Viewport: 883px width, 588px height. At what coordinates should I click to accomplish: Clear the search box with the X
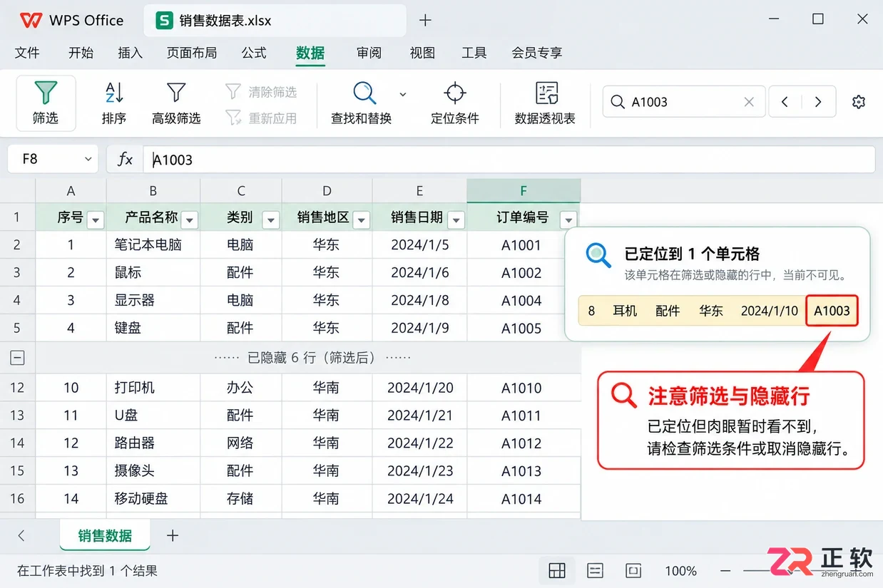coord(749,102)
